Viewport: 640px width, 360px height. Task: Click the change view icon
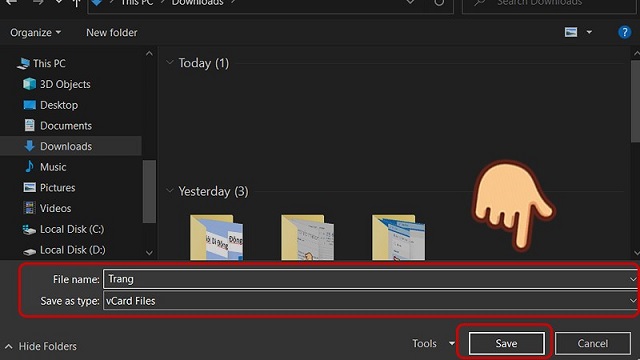(571, 32)
